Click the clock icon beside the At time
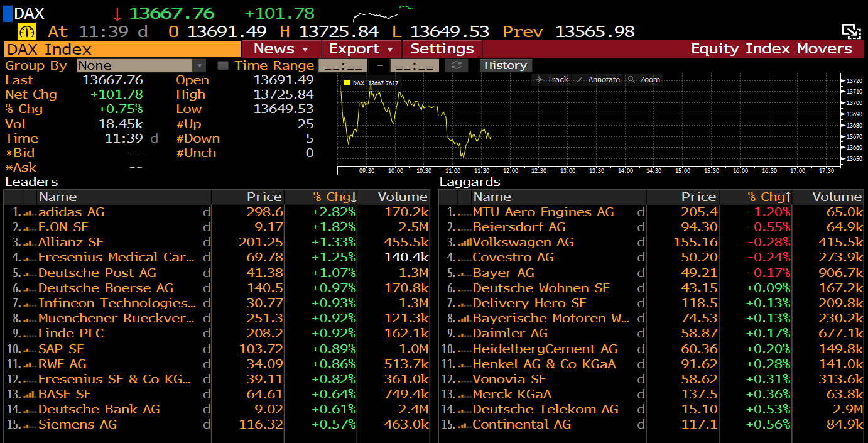This screenshot has width=868, height=443. (x=28, y=31)
